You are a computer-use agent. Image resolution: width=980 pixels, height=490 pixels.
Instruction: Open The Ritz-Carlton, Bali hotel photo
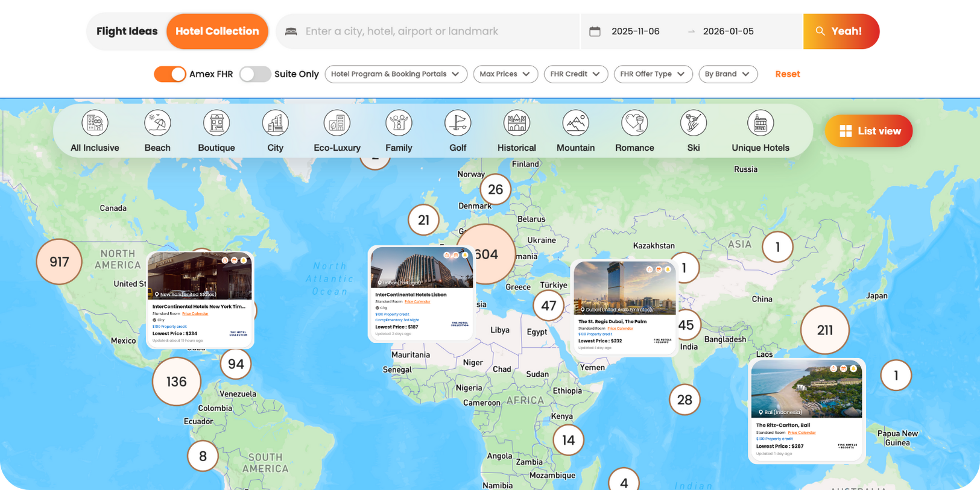(807, 389)
